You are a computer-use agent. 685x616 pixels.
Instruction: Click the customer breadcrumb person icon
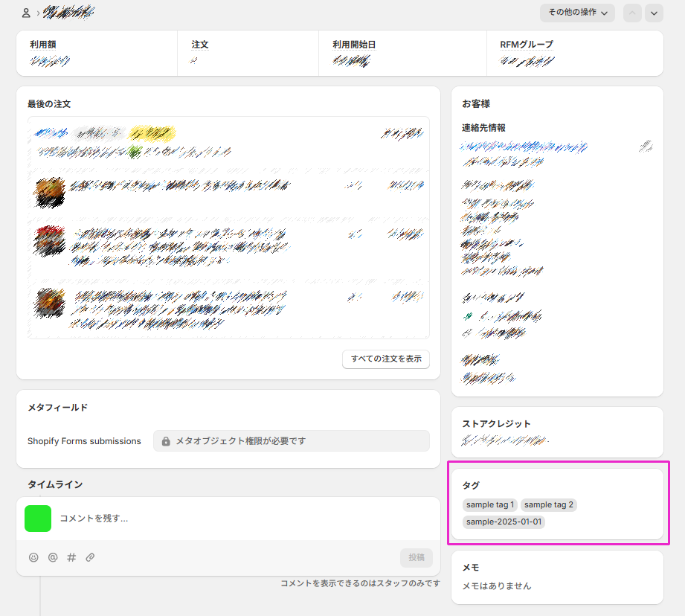pyautogui.click(x=27, y=13)
